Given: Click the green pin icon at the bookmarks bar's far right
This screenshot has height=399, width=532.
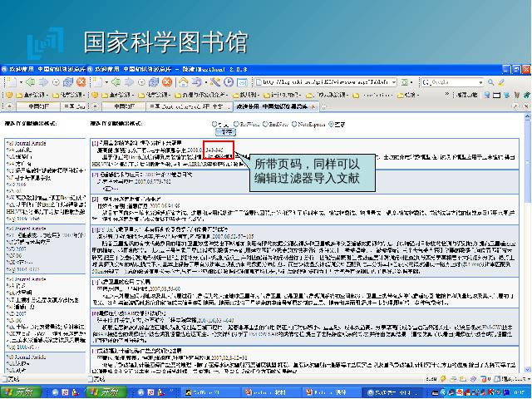Looking at the screenshot, I should click(x=527, y=95).
